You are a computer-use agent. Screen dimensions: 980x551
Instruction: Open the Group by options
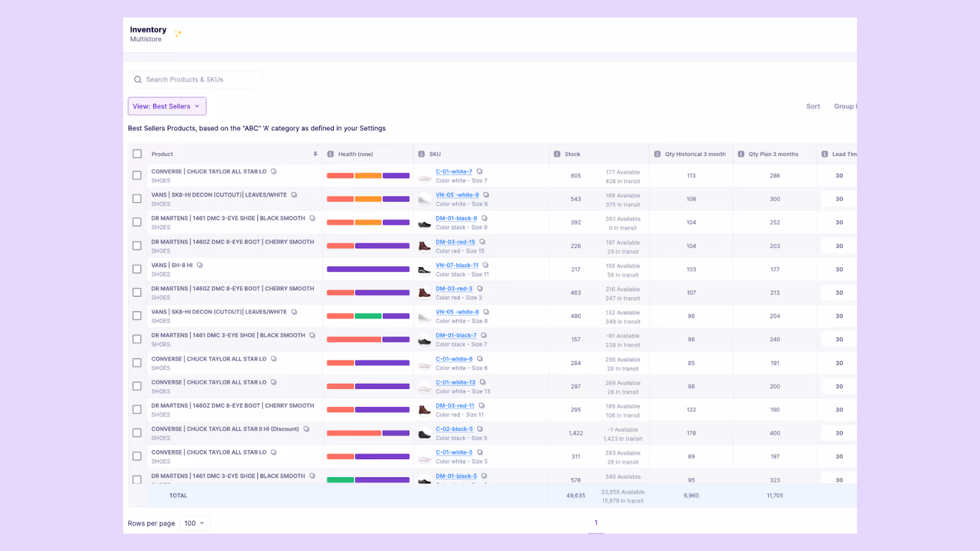845,107
